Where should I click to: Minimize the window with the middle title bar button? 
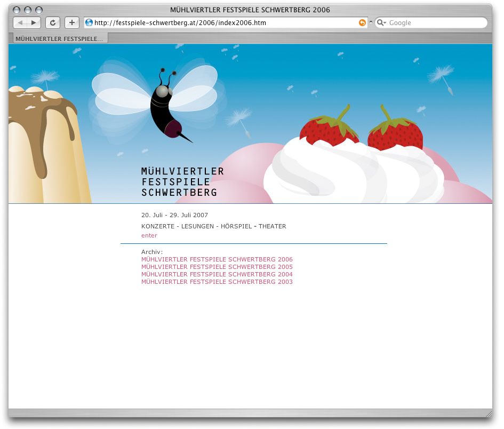pyautogui.click(x=28, y=10)
